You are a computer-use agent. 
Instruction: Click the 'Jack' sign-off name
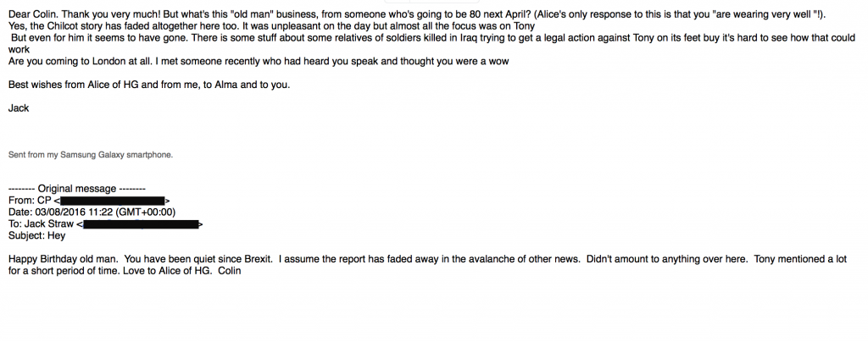coord(19,108)
